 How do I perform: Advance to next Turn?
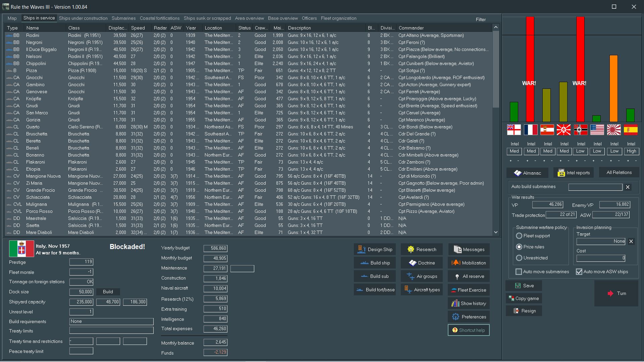616,293
